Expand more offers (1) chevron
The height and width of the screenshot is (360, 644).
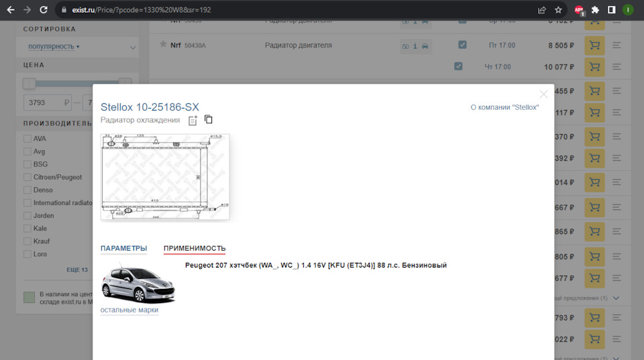(x=616, y=298)
